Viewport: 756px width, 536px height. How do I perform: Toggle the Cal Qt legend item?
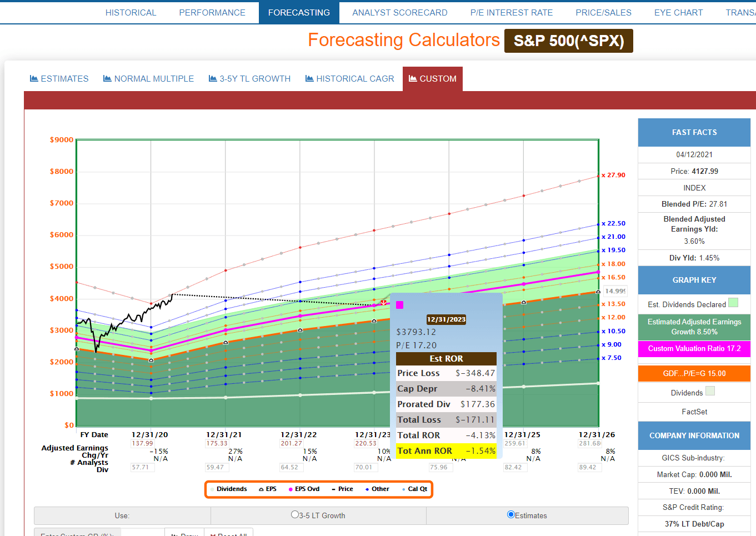(414, 489)
